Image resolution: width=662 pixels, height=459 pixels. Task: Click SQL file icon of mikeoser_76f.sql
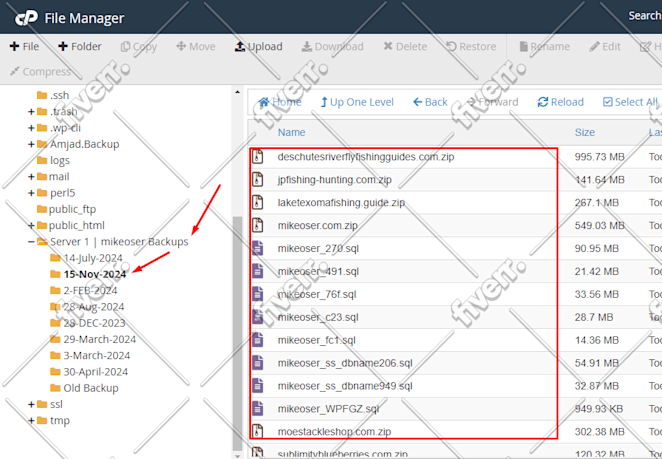258,294
